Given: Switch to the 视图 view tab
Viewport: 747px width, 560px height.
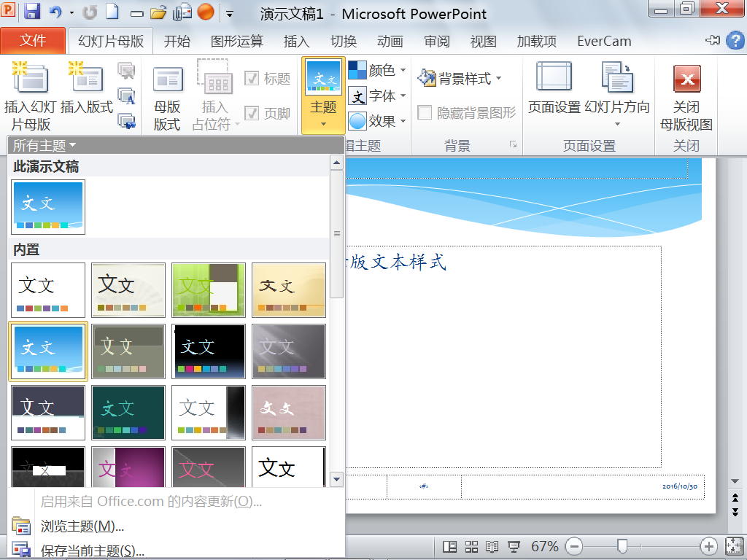Looking at the screenshot, I should [484, 42].
